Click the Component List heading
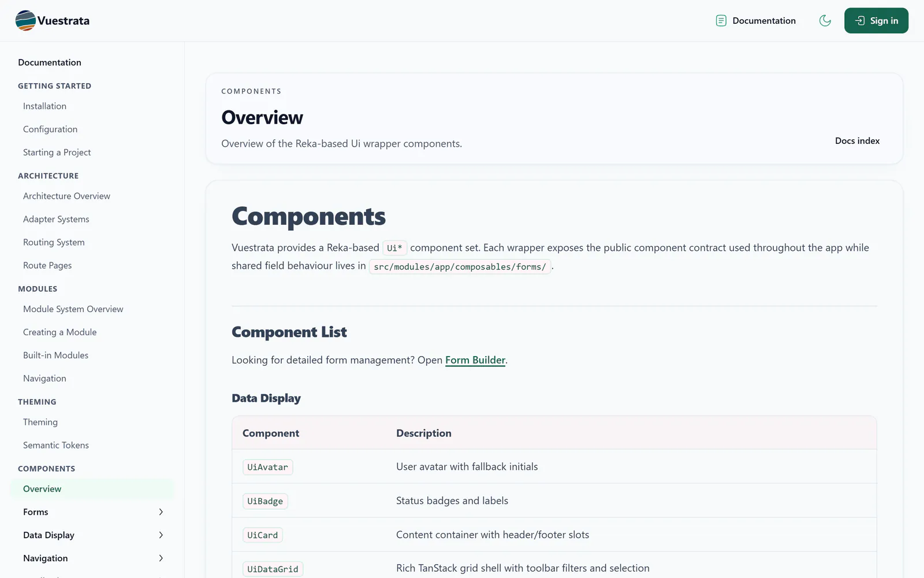The image size is (924, 578). coord(289,332)
